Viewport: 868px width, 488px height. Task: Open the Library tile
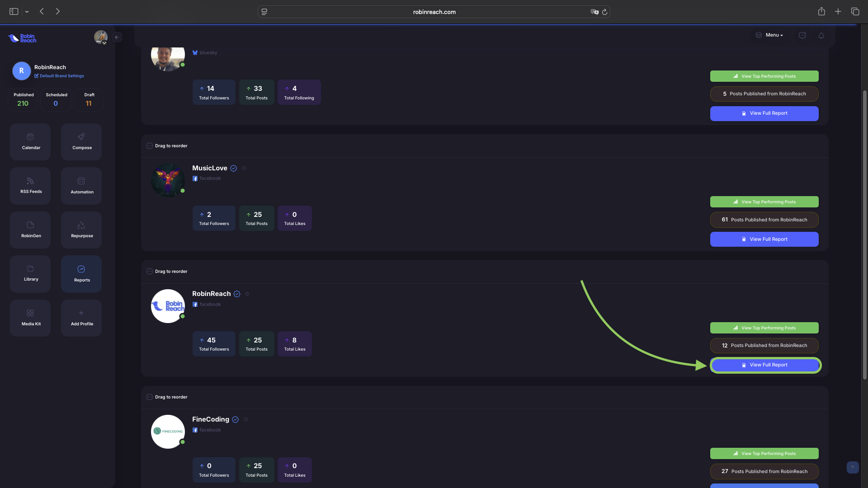pos(30,273)
